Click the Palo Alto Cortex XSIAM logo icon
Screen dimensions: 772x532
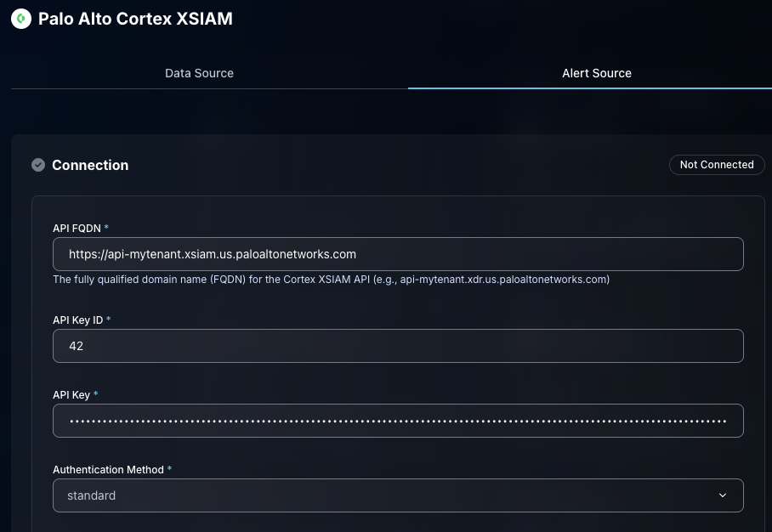(20, 19)
